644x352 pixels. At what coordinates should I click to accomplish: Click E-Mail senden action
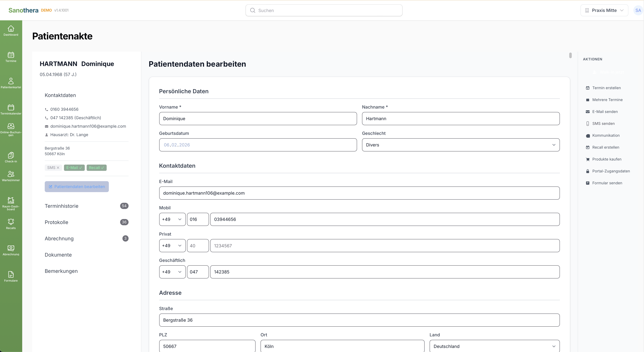601,112
